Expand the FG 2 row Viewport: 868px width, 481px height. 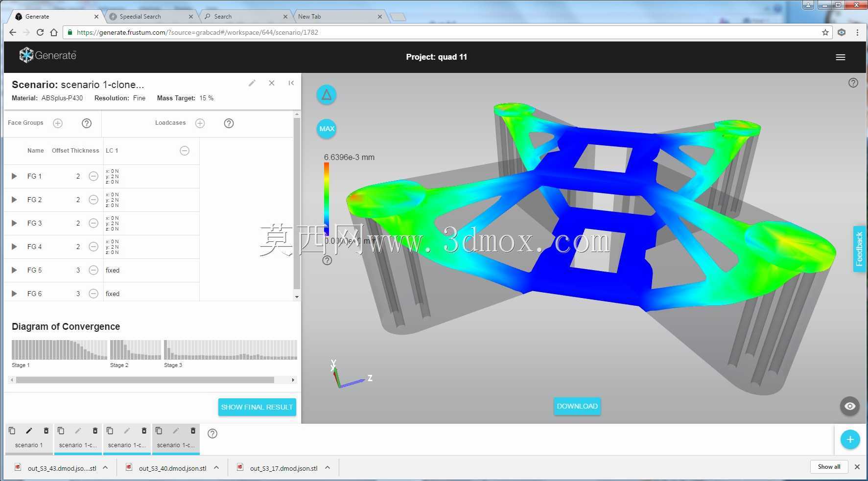(14, 200)
